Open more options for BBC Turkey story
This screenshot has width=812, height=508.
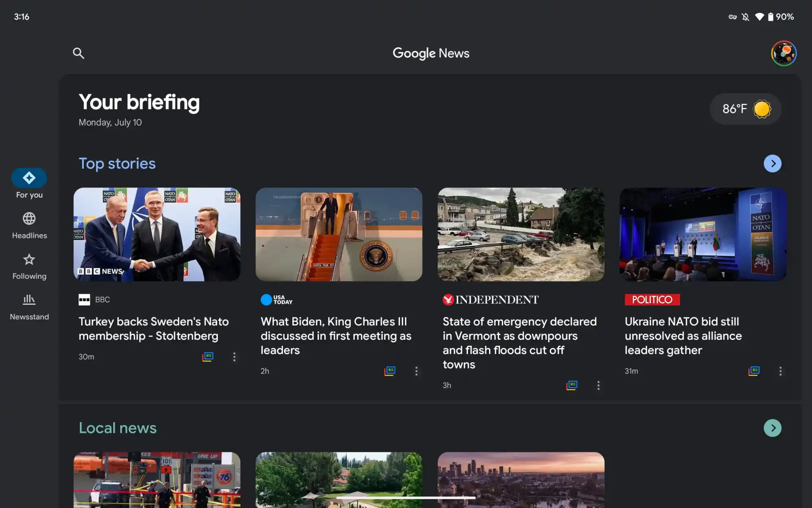point(234,356)
